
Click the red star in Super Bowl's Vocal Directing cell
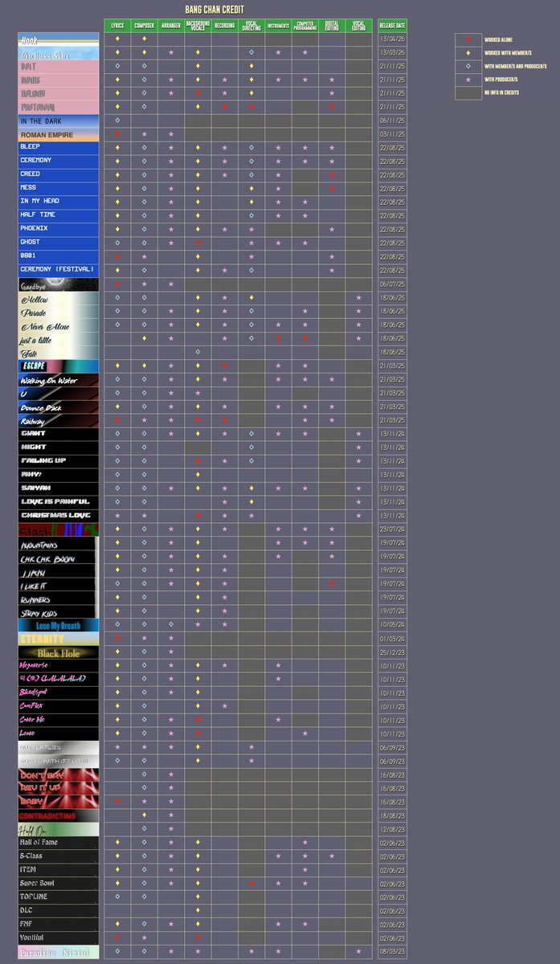(251, 882)
